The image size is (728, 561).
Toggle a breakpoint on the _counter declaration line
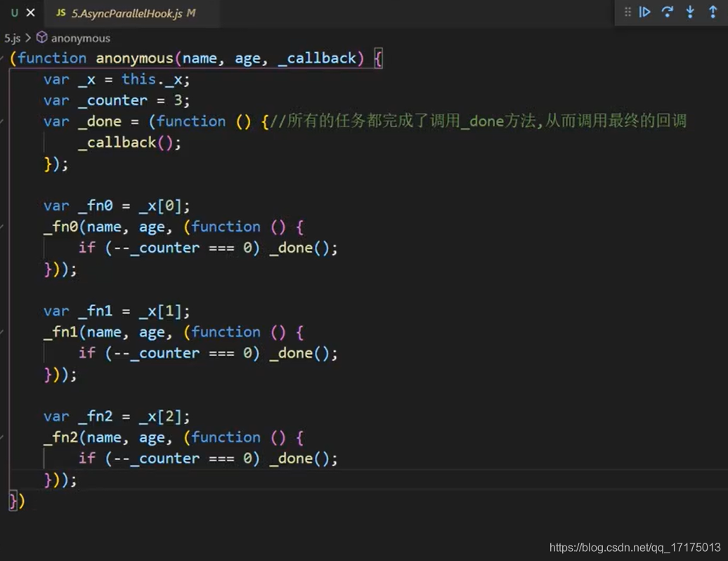(8, 100)
